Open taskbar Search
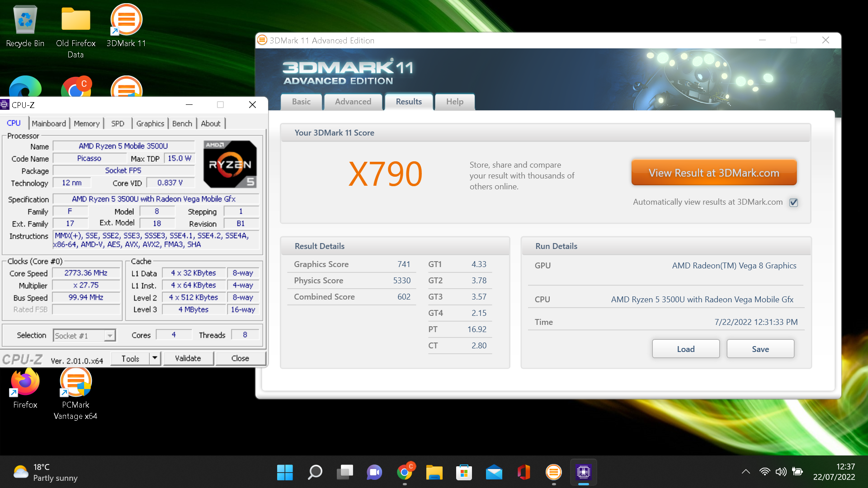The height and width of the screenshot is (488, 868). [x=315, y=472]
